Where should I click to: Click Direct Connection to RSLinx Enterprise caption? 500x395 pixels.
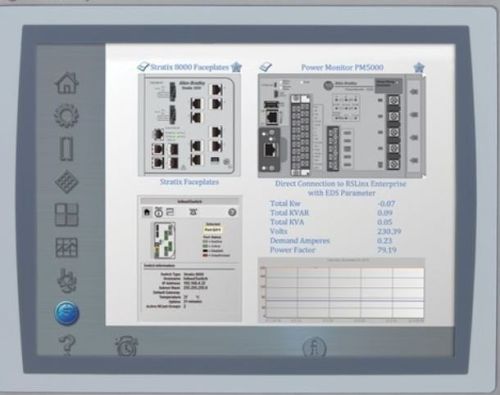pos(341,188)
